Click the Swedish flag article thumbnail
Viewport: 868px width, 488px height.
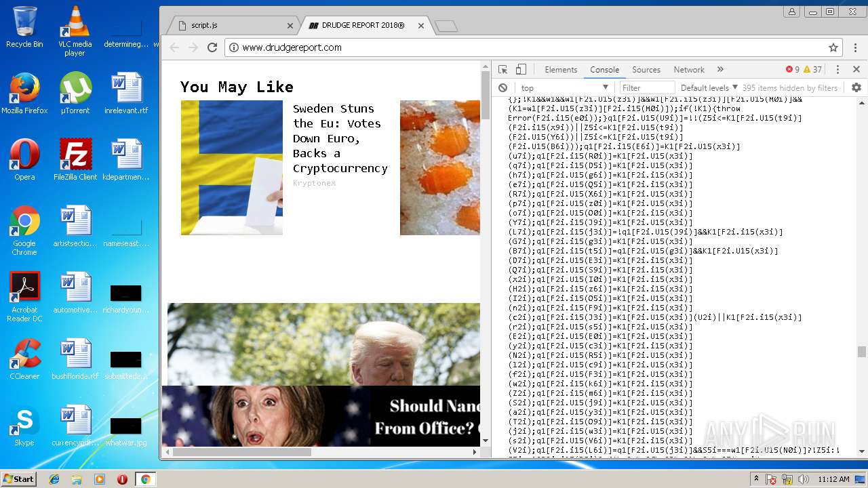click(x=231, y=167)
